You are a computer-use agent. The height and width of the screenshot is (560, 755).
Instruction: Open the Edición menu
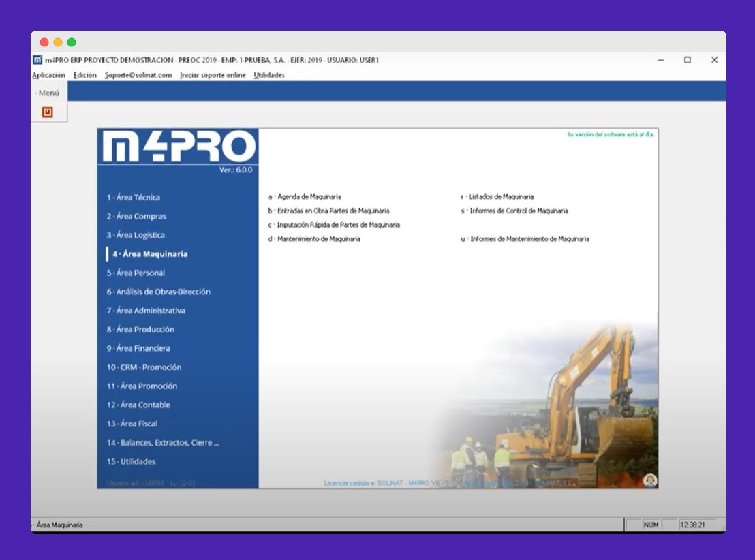pyautogui.click(x=84, y=75)
